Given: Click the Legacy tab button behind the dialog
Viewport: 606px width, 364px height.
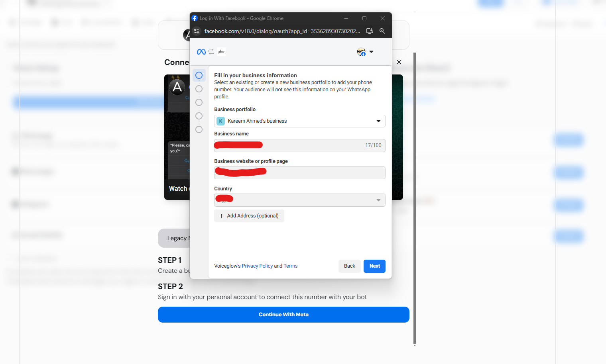Looking at the screenshot, I should coord(174,238).
